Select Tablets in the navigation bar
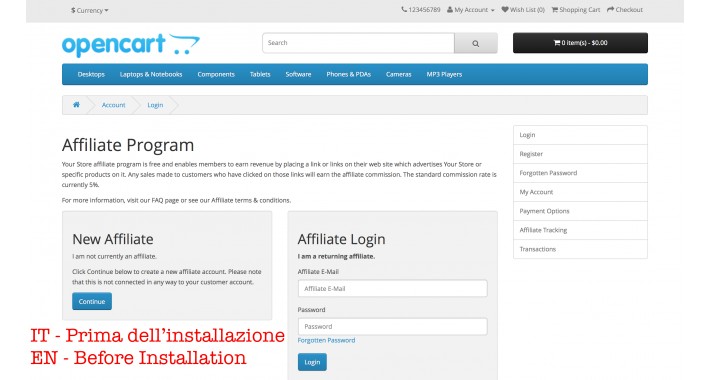Image resolution: width=710 pixels, height=380 pixels. pyautogui.click(x=260, y=74)
